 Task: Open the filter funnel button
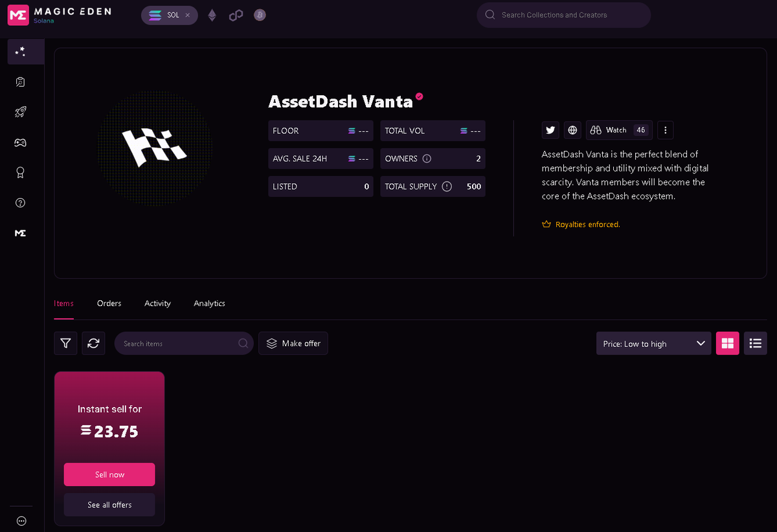coord(65,343)
